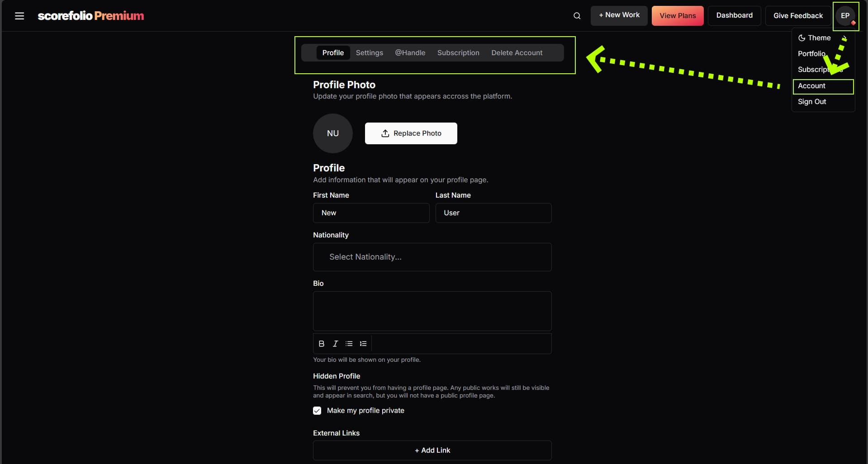Switch to the Settings tab

point(370,53)
